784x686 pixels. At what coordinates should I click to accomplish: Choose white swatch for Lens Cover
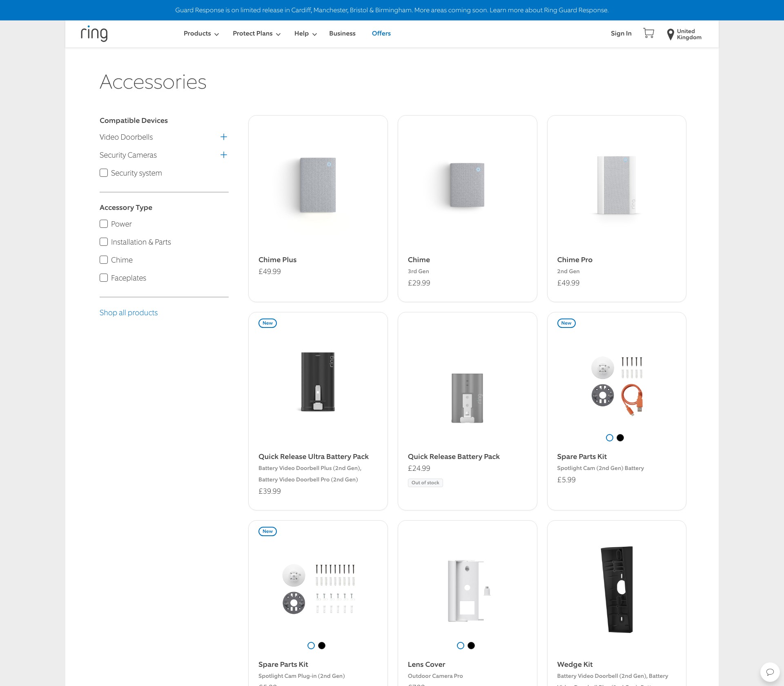(x=461, y=646)
